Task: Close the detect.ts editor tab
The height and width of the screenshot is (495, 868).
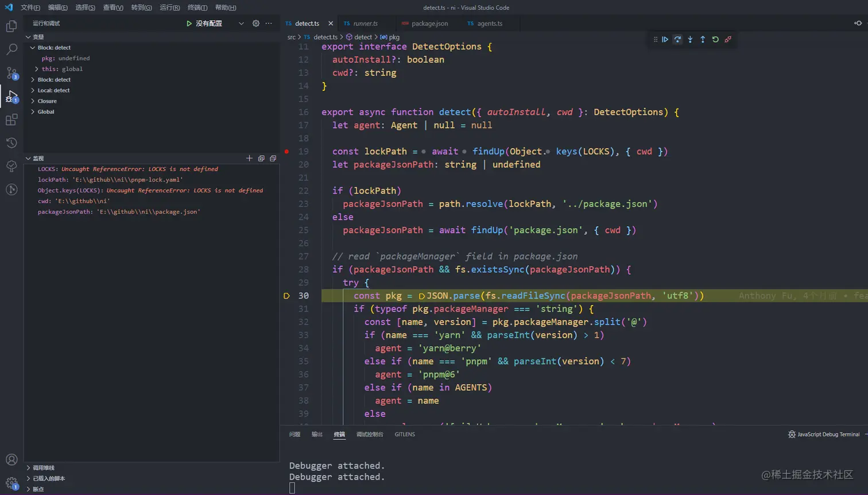Action: point(331,24)
